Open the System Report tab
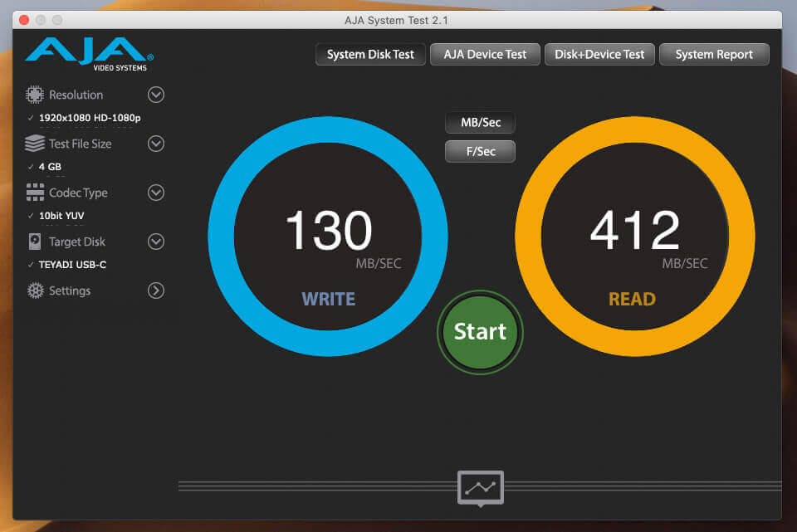The image size is (797, 532). 714,55
